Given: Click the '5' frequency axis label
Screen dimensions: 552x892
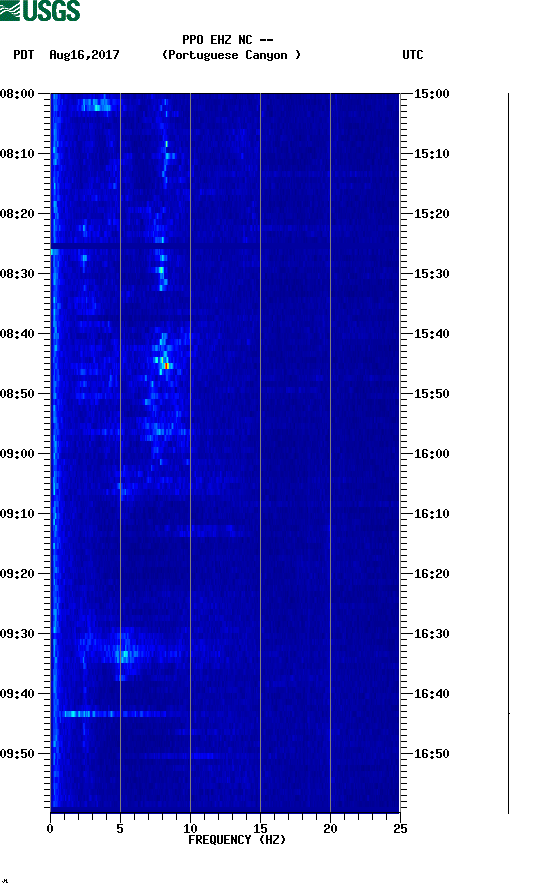Looking at the screenshot, I should (x=120, y=829).
